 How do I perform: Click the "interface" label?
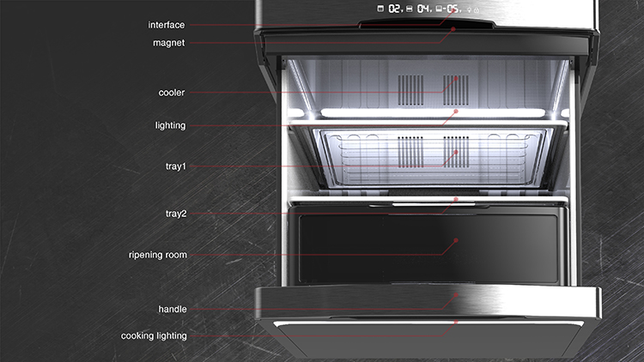coord(166,25)
